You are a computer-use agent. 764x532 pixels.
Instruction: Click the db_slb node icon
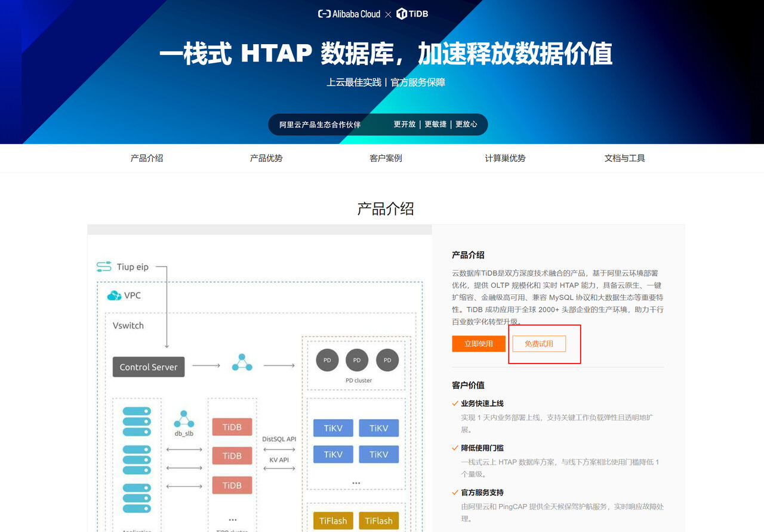pyautogui.click(x=184, y=419)
